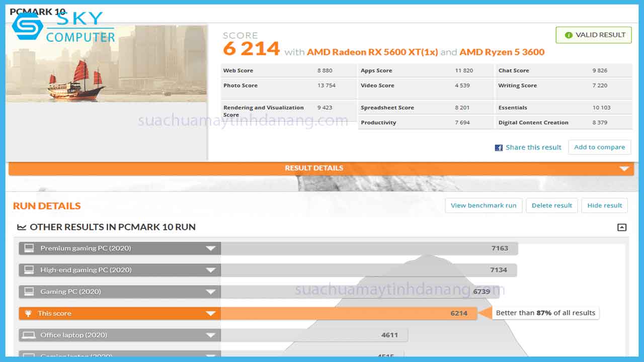This screenshot has width=644, height=362.
Task: Click Add to compare button
Action: 599,147
